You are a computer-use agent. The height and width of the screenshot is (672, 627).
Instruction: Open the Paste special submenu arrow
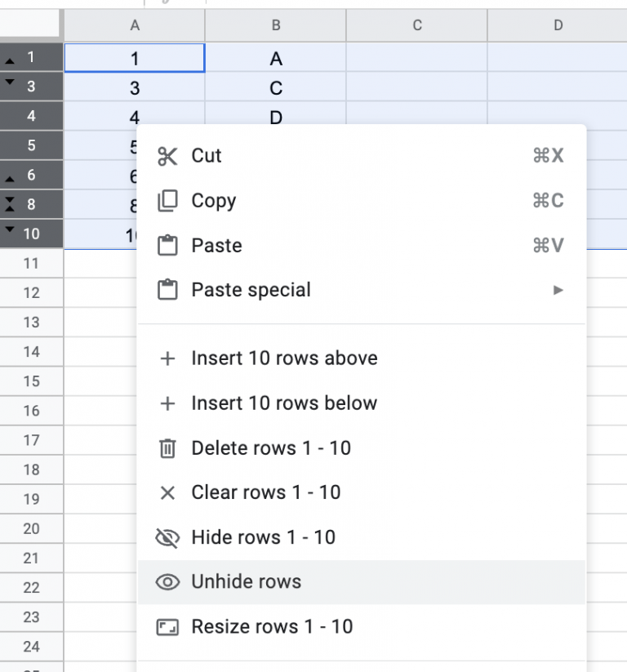pyautogui.click(x=558, y=290)
